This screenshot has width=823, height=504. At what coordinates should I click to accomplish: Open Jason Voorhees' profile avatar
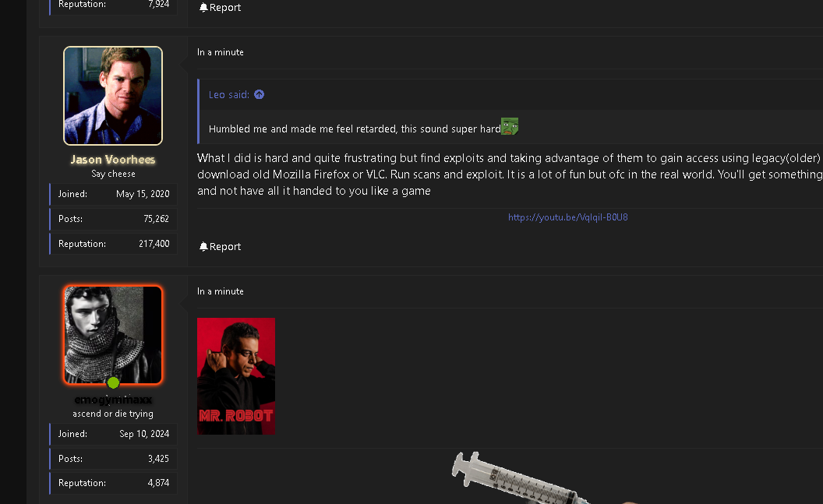click(x=113, y=96)
